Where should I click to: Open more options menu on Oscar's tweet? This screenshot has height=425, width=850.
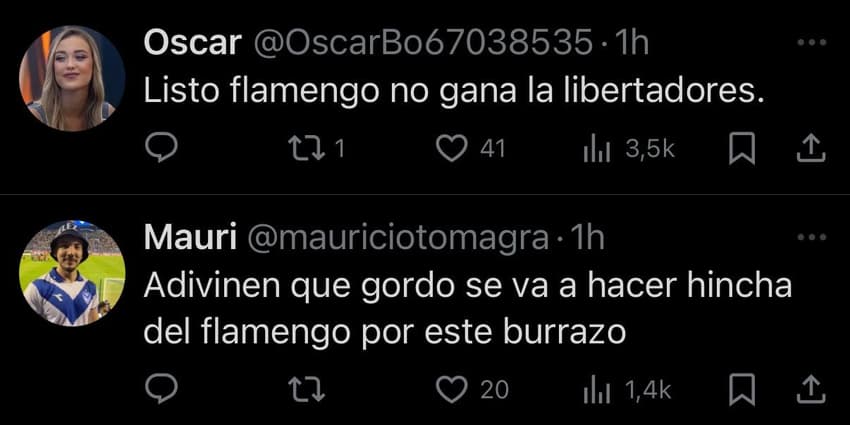coord(811,42)
